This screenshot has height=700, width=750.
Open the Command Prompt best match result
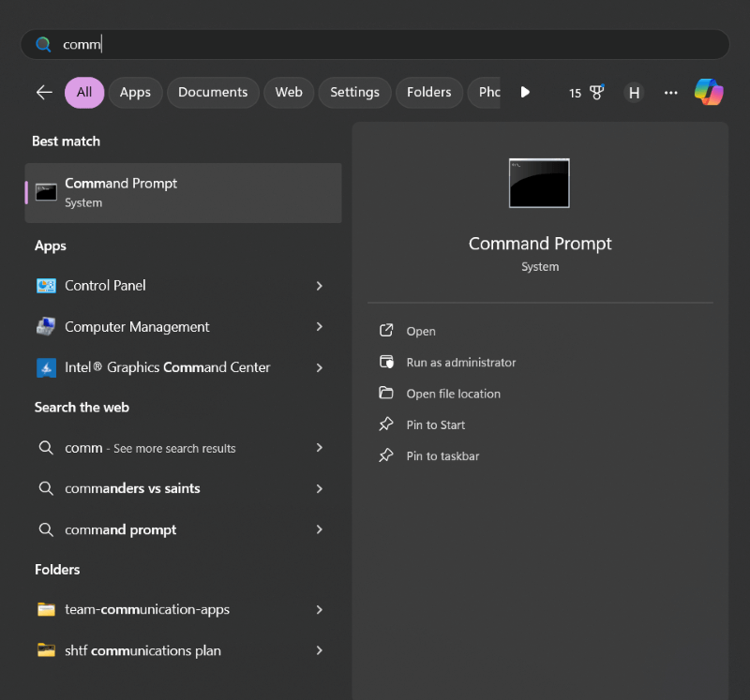point(183,193)
